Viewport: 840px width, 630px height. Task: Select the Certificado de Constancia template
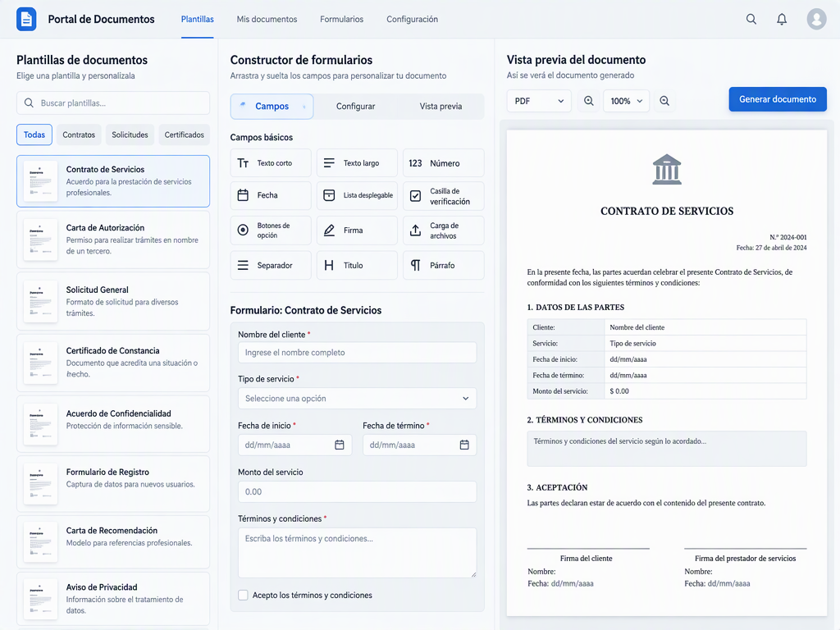click(113, 363)
